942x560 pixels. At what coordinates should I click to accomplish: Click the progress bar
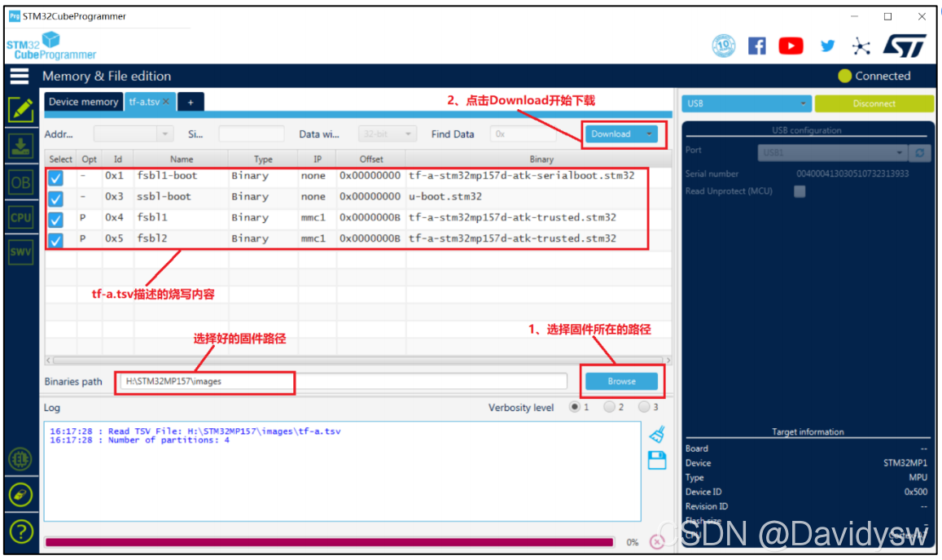(329, 542)
